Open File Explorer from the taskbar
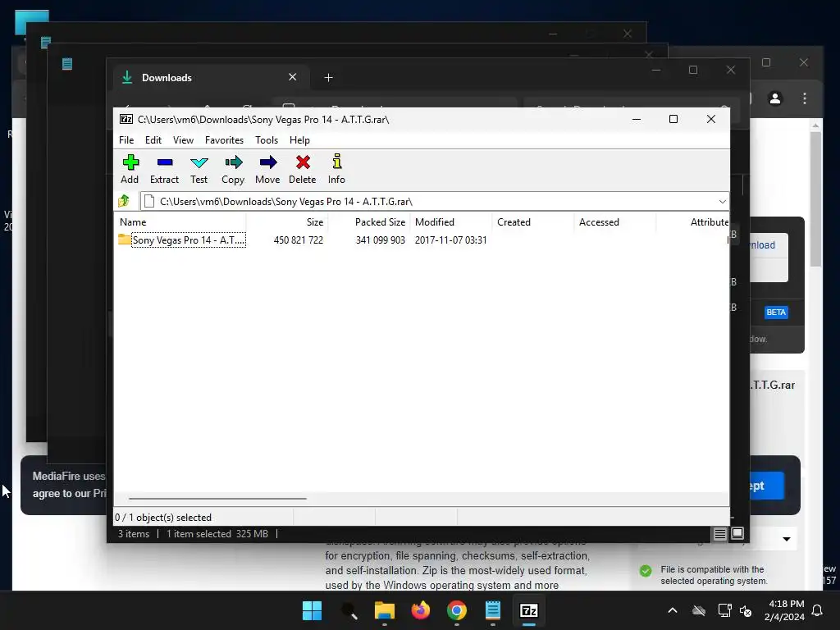Viewport: 840px width, 630px height. click(384, 610)
